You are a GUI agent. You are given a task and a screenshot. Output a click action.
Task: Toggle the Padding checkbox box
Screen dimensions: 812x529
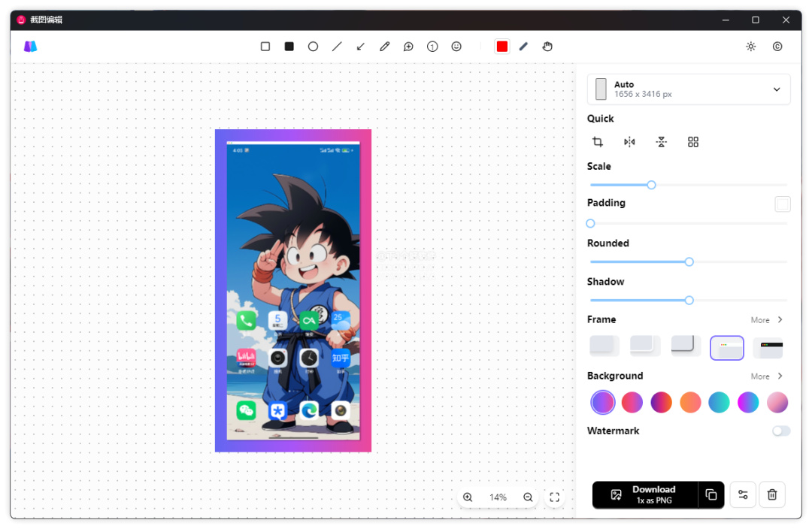click(783, 204)
